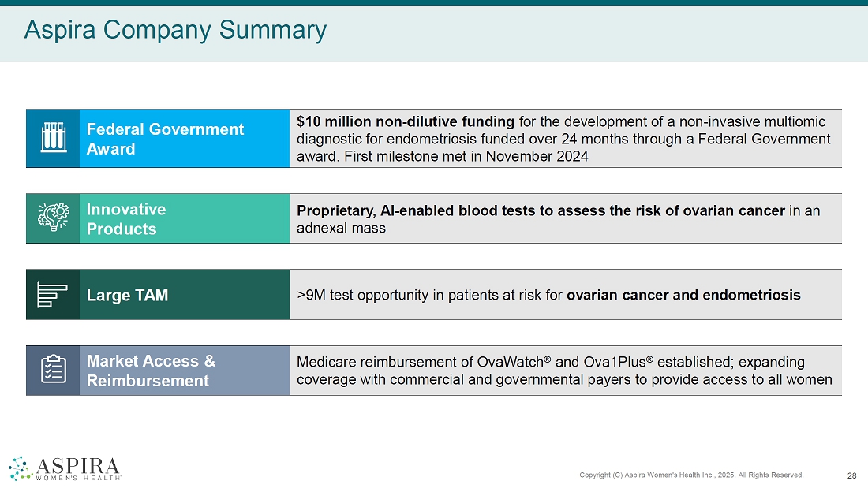
Task: Select bold ovarian cancer and endometriosis text
Action: pos(683,295)
